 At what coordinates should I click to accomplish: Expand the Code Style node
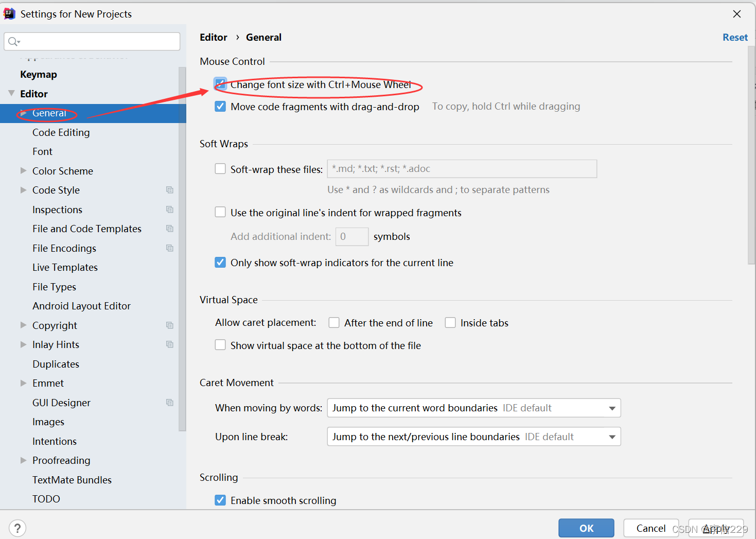pos(23,190)
